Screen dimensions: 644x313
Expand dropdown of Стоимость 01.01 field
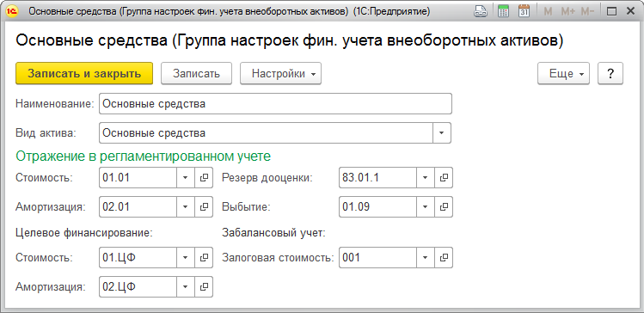pos(185,177)
